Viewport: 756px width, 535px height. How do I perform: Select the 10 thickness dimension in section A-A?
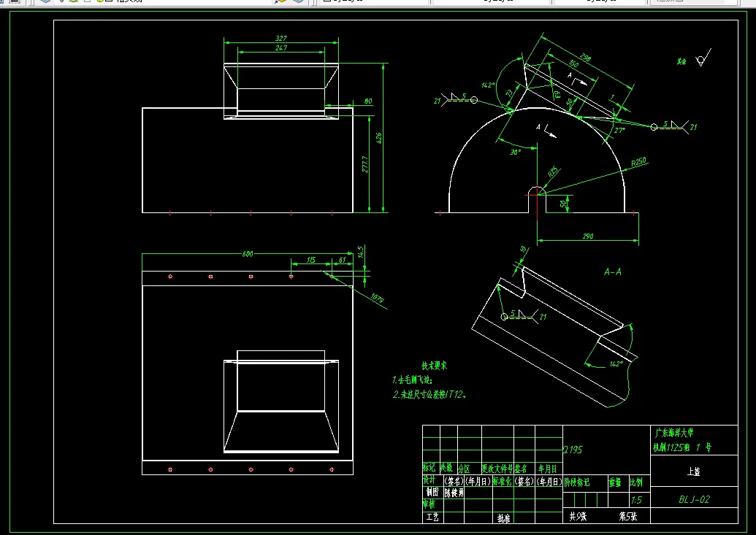(524, 250)
